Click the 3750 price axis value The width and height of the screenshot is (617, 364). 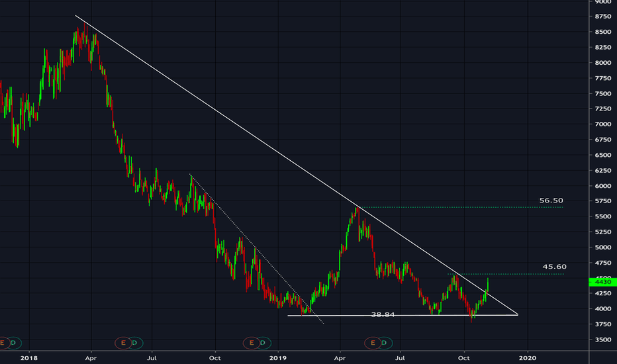click(603, 324)
